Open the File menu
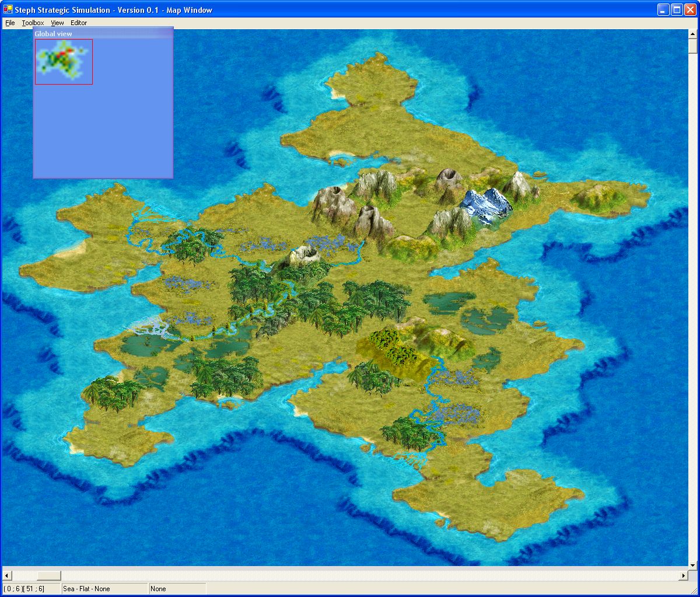700x597 pixels. [10, 23]
